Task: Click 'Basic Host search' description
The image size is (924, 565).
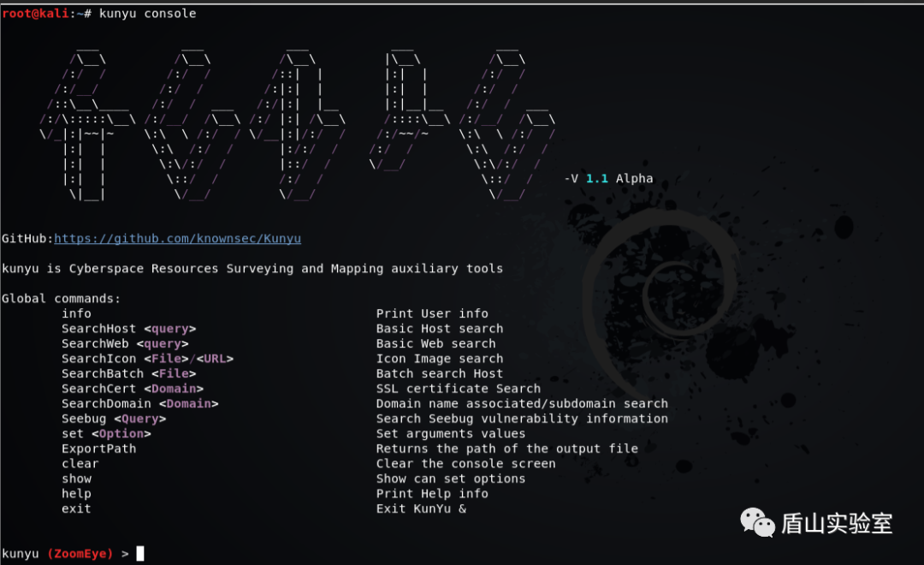Action: (x=440, y=329)
